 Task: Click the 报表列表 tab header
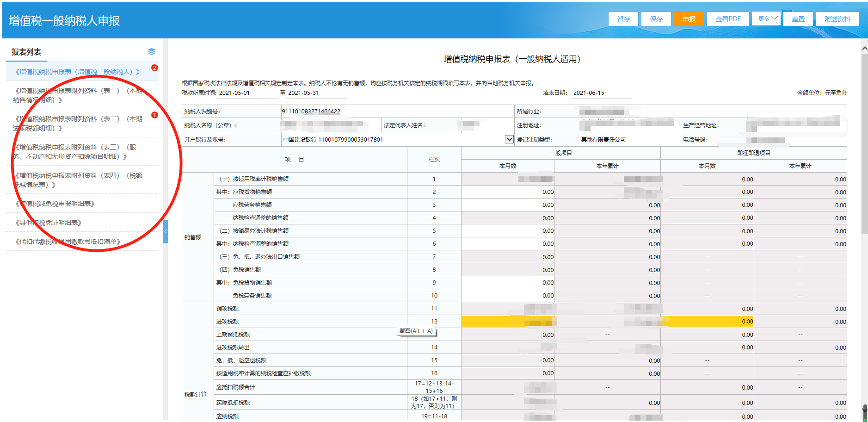click(26, 52)
